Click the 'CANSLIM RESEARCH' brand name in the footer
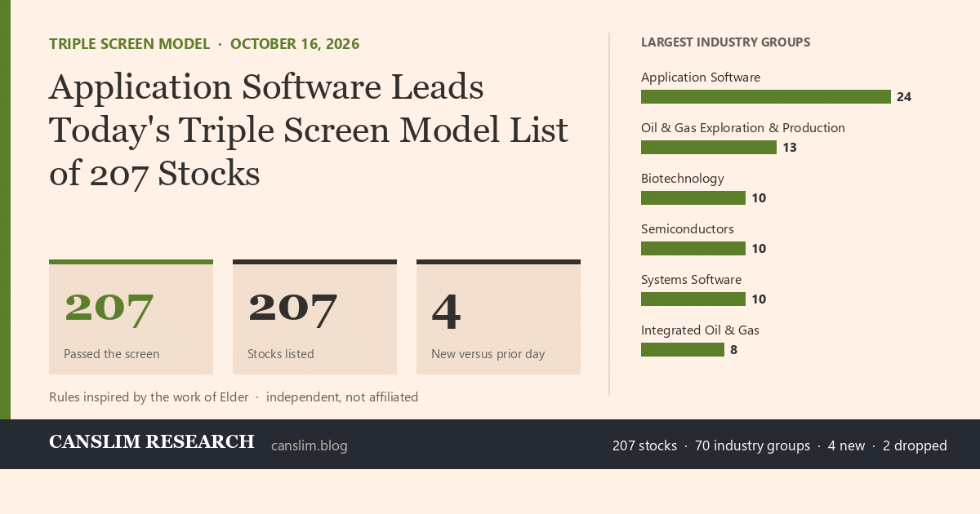 pos(152,442)
